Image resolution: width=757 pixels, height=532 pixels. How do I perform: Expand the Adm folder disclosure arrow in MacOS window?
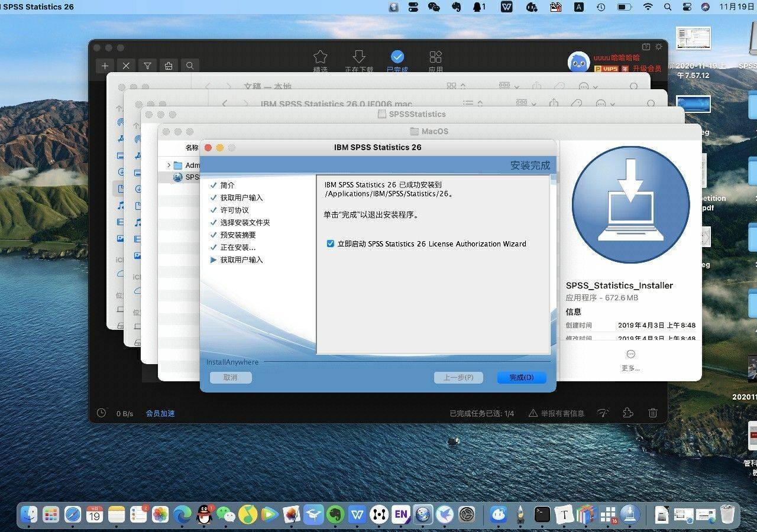tap(169, 165)
